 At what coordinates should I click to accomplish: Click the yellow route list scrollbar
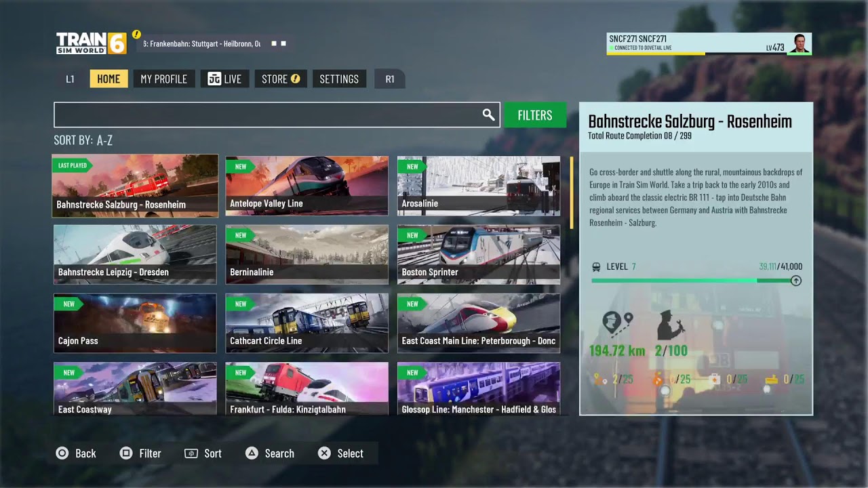pyautogui.click(x=572, y=192)
